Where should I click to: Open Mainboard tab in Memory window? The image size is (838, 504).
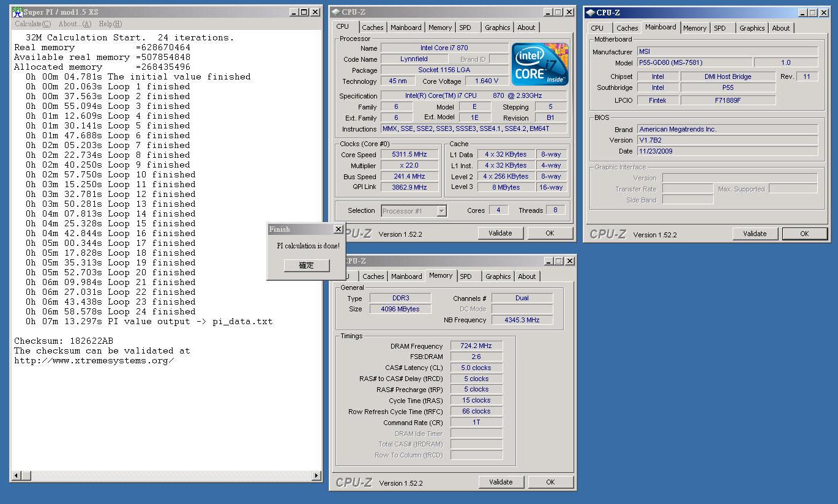[x=406, y=276]
